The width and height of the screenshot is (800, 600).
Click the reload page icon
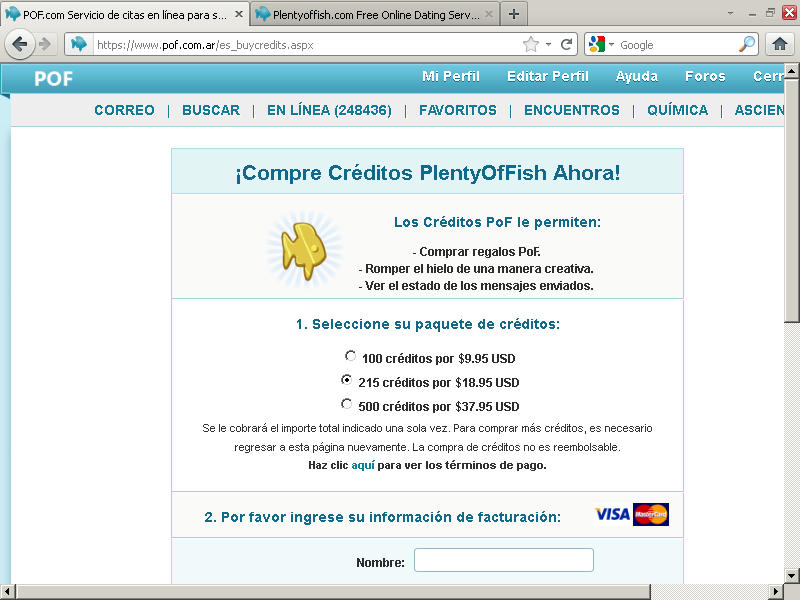(x=566, y=44)
